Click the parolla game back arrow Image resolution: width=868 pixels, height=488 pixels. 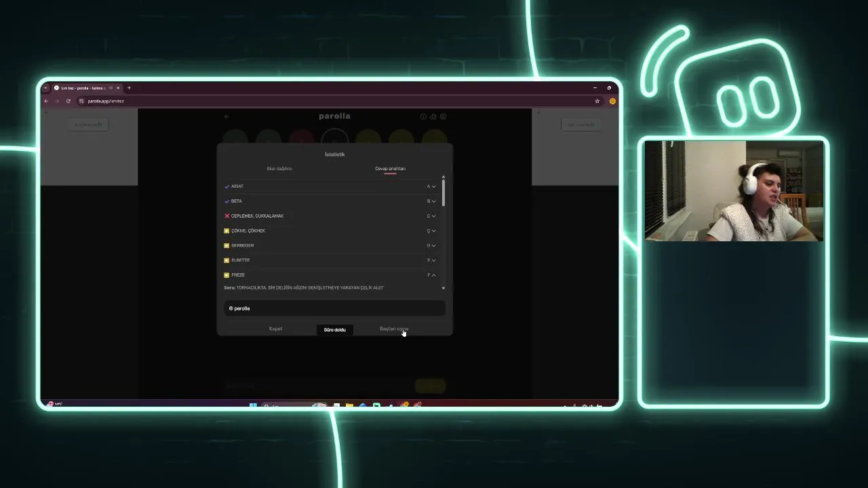coord(227,117)
